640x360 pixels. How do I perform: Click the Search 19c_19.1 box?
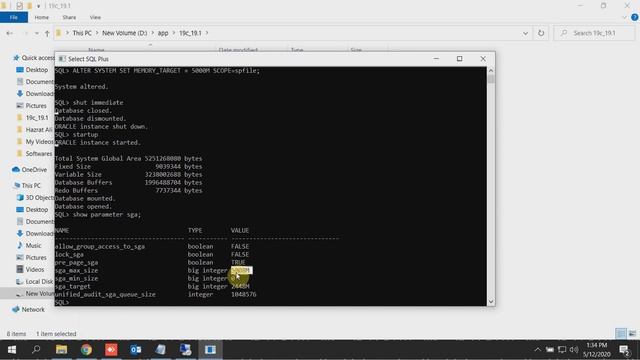pos(594,33)
